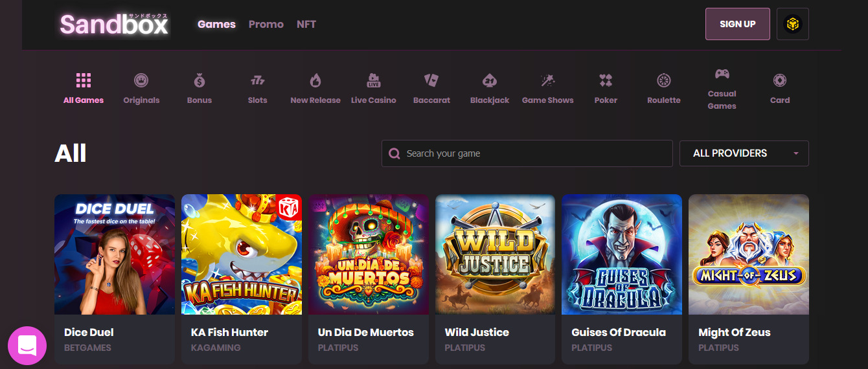Click PLATIPUS label under Wild Justice
Screen dimensions: 868x369
click(x=465, y=348)
